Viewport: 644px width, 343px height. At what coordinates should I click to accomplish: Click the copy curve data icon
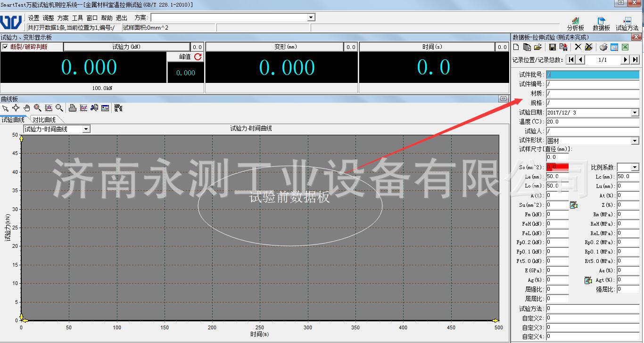point(94,108)
